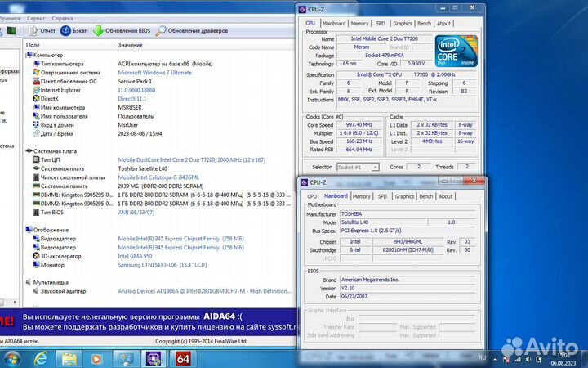Viewport: 588px width, 368px height.
Task: Select the Операционная система row icon
Action: [x=36, y=73]
